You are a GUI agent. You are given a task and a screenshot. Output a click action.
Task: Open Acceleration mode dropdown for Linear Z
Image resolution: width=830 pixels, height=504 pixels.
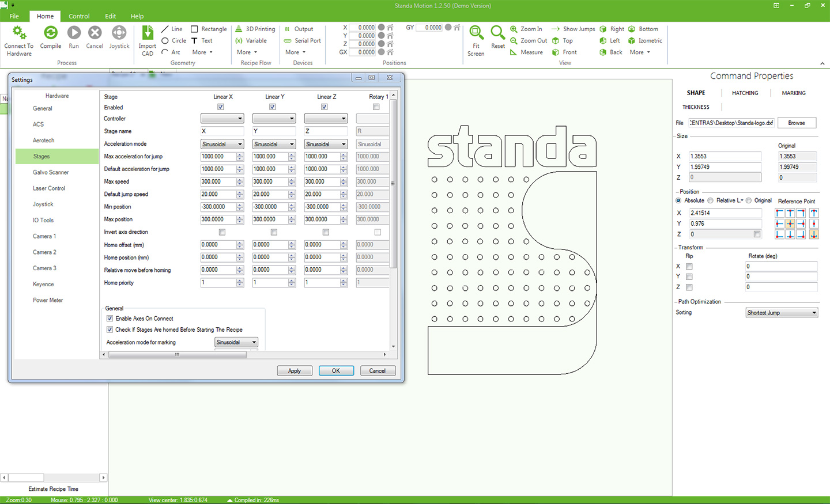(326, 144)
